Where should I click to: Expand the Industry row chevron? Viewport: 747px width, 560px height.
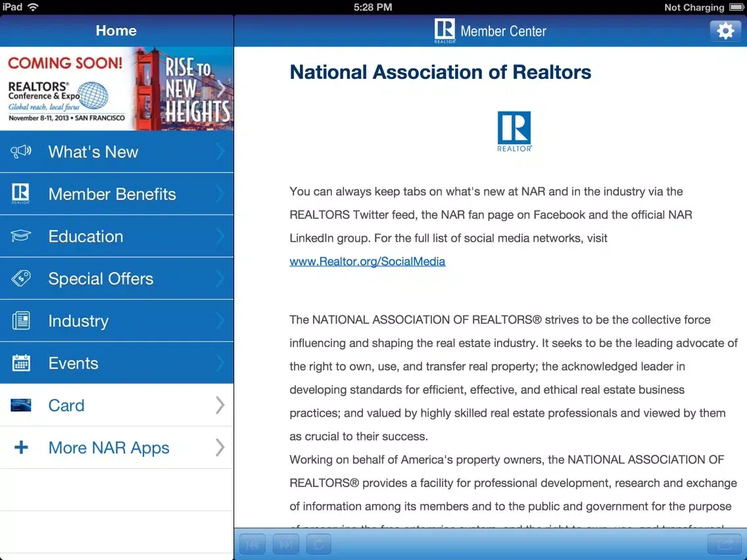[x=220, y=321]
